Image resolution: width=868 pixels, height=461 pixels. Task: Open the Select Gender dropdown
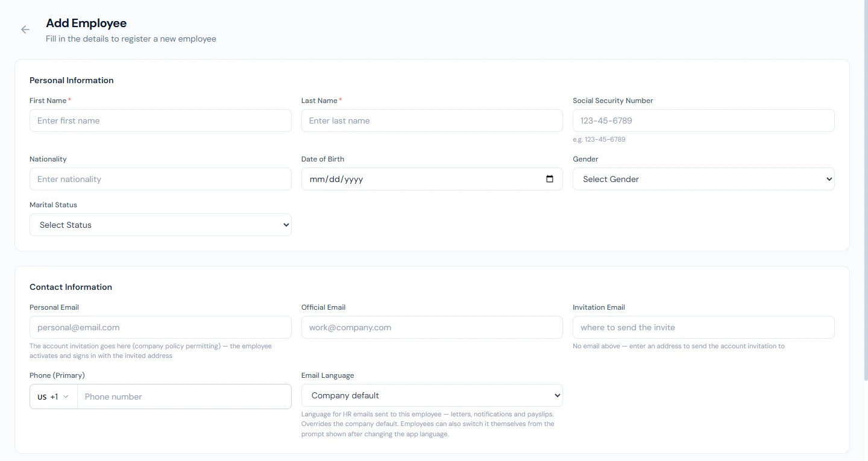[703, 179]
